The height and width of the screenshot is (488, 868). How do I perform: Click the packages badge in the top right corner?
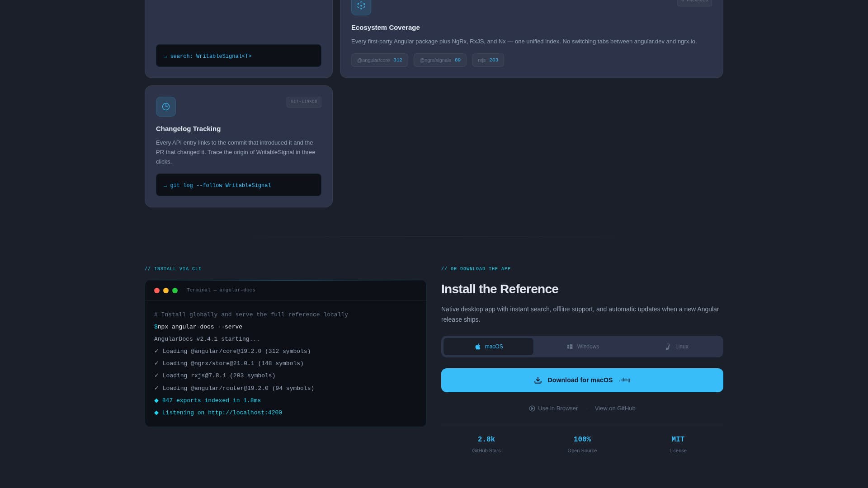click(x=694, y=1)
